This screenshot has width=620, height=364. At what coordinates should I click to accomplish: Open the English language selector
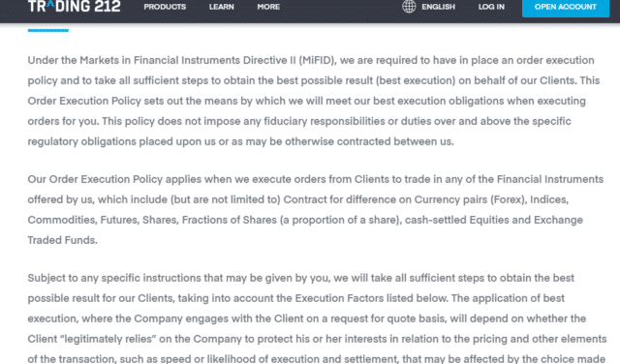tap(439, 7)
